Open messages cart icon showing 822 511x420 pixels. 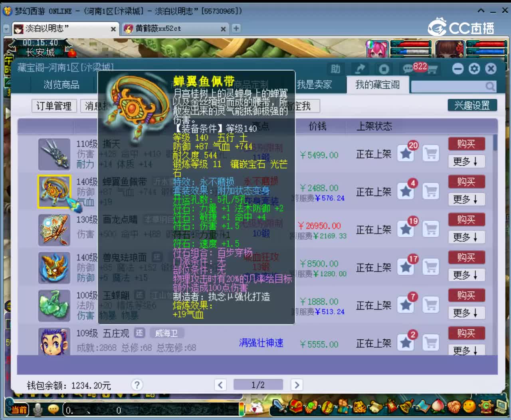(420, 69)
